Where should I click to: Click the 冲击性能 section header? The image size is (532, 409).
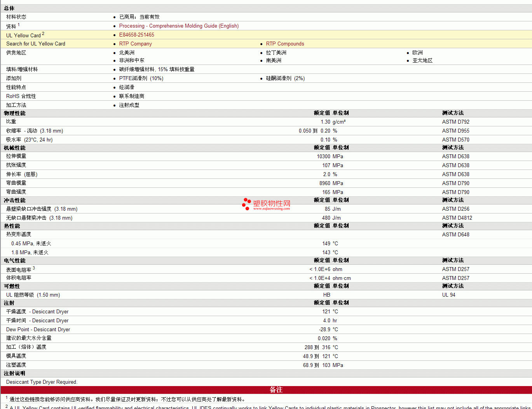pyautogui.click(x=15, y=200)
